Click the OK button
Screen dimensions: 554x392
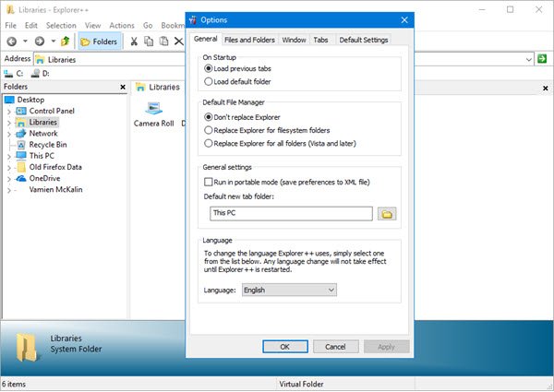(x=285, y=347)
